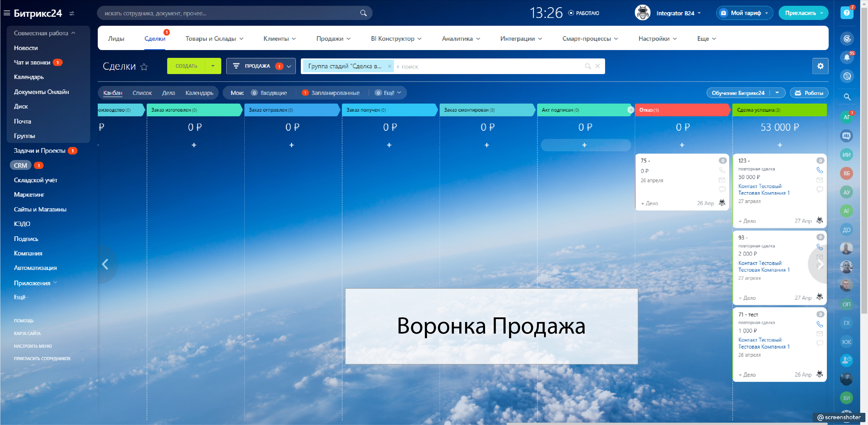Click the star to favorite Сделки page
The width and height of the screenshot is (868, 425).
click(144, 67)
